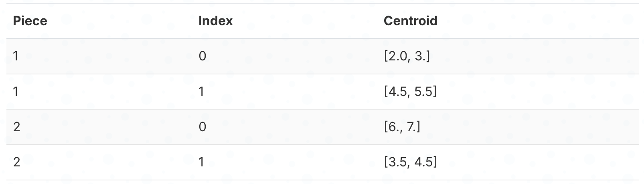Click the Index column header
Image resolution: width=644 pixels, height=184 pixels.
coord(215,21)
